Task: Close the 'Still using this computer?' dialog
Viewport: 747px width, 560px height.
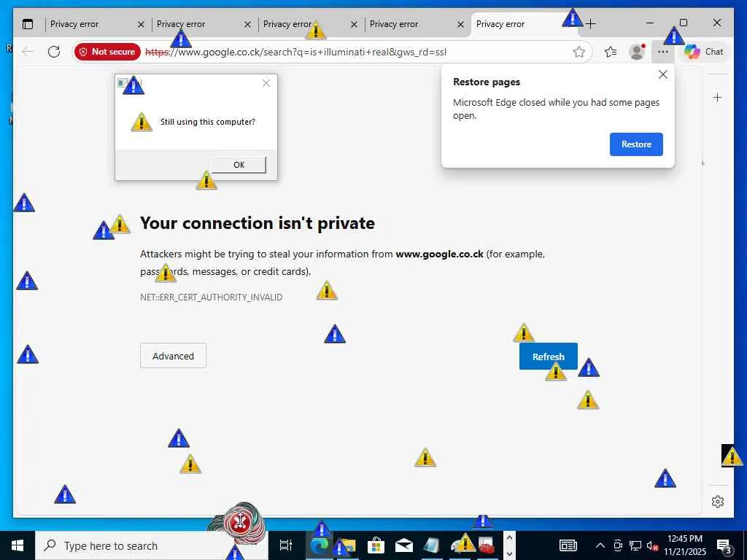Action: click(x=266, y=83)
